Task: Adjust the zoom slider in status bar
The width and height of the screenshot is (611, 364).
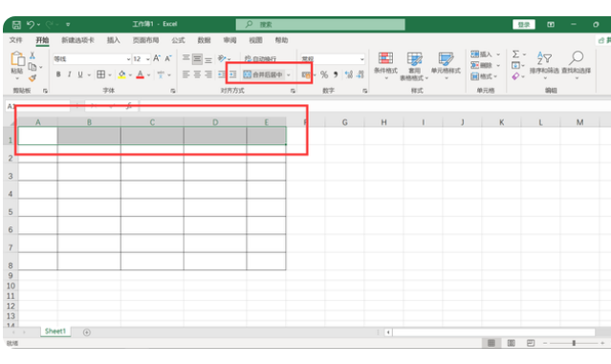Action: (574, 343)
